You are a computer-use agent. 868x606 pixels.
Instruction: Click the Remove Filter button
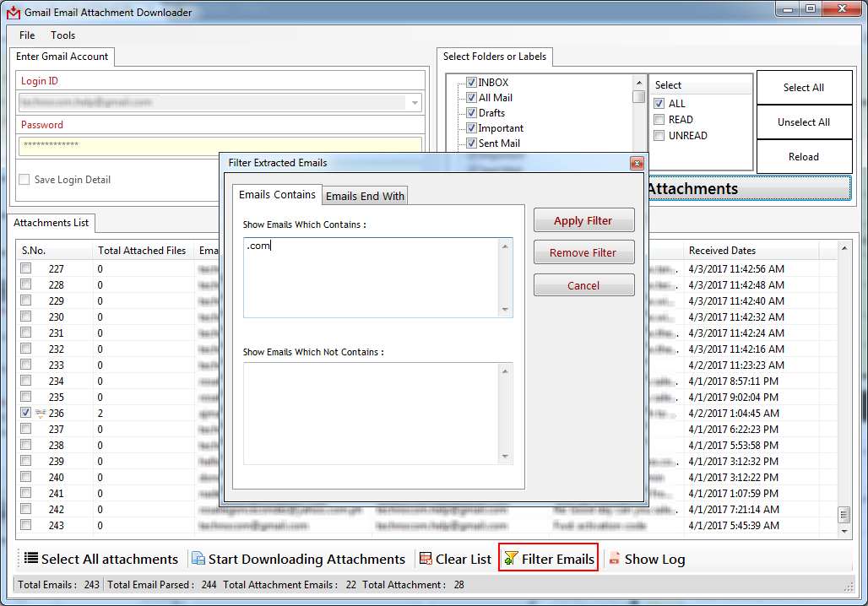[583, 252]
